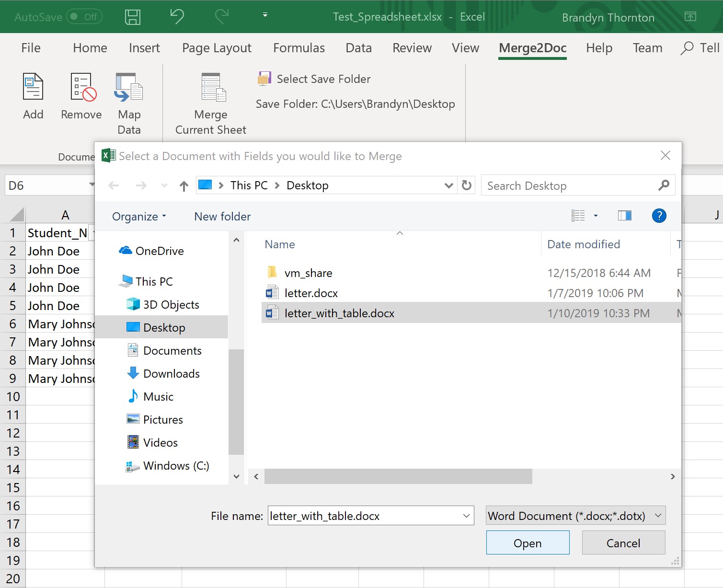Screen dimensions: 723x588
Task: Click the vm_share folder icon
Action: (x=272, y=273)
